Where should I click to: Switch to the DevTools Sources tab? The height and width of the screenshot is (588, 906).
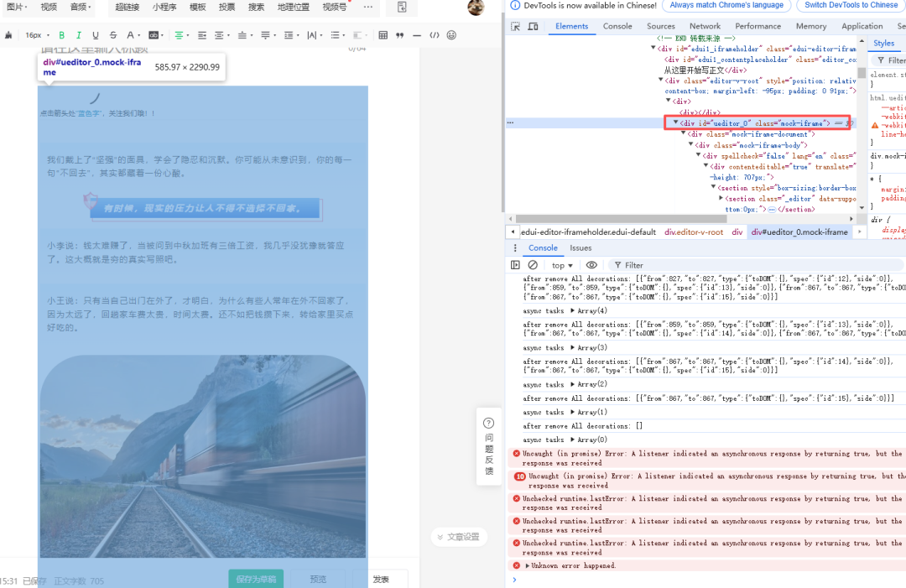click(x=661, y=27)
